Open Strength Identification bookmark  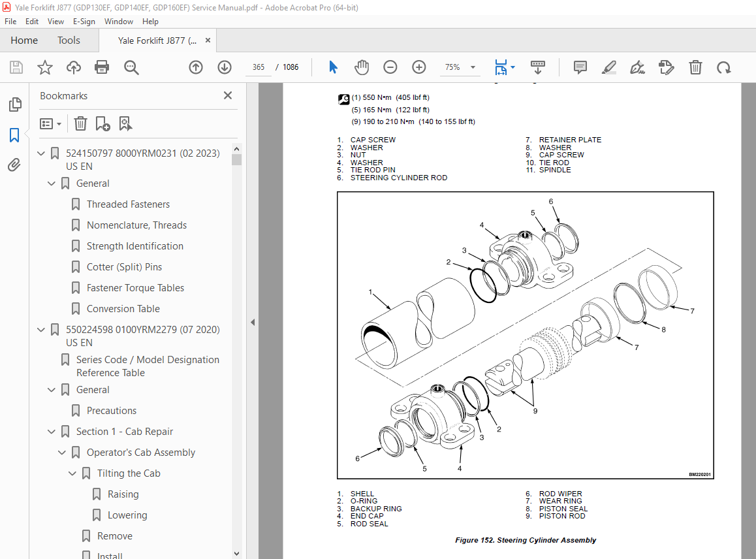(x=135, y=246)
